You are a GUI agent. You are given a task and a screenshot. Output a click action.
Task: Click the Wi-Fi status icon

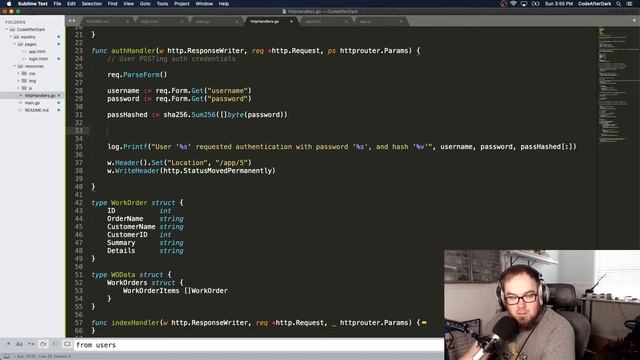pos(513,4)
